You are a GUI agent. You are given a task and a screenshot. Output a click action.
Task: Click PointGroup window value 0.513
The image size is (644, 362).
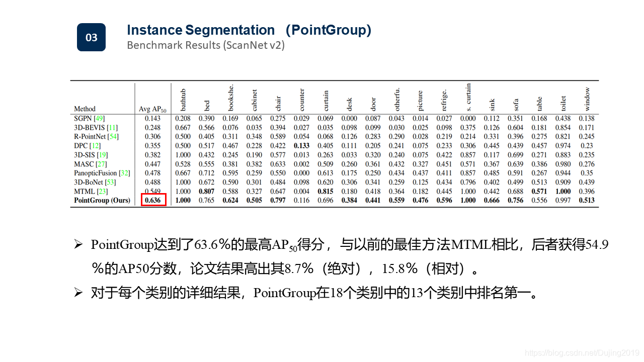587,201
